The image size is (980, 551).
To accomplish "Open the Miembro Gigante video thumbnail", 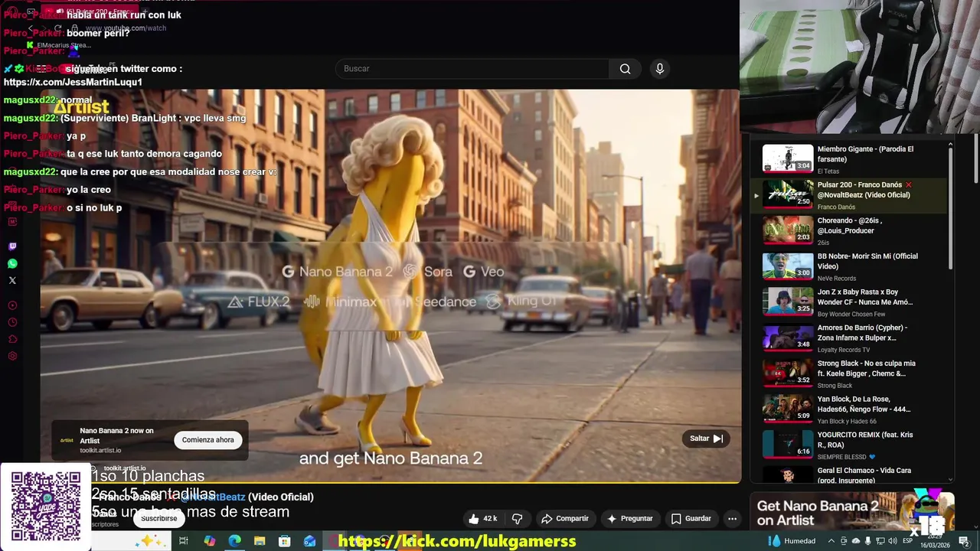I will tap(788, 158).
